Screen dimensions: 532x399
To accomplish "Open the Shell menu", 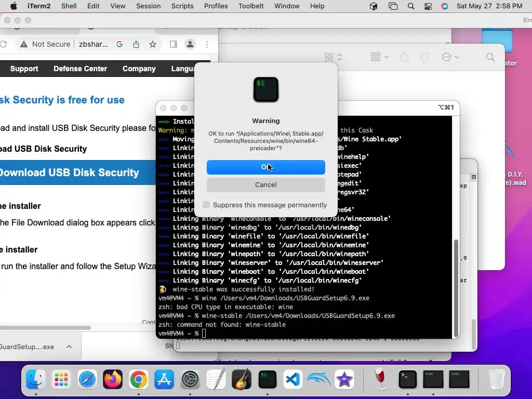I will click(69, 6).
